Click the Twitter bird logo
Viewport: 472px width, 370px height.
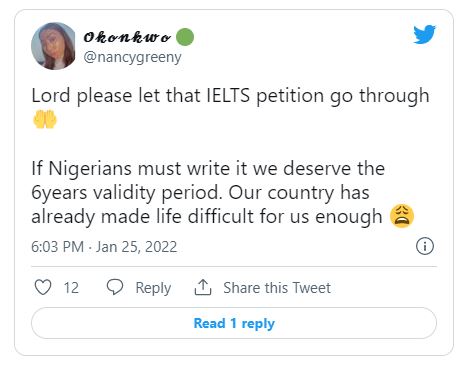[x=425, y=34]
